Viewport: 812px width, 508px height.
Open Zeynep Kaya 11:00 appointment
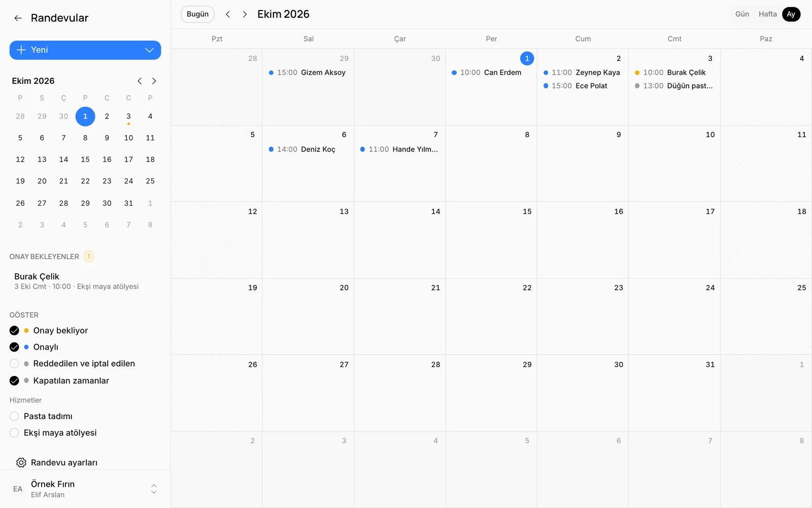pyautogui.click(x=582, y=73)
